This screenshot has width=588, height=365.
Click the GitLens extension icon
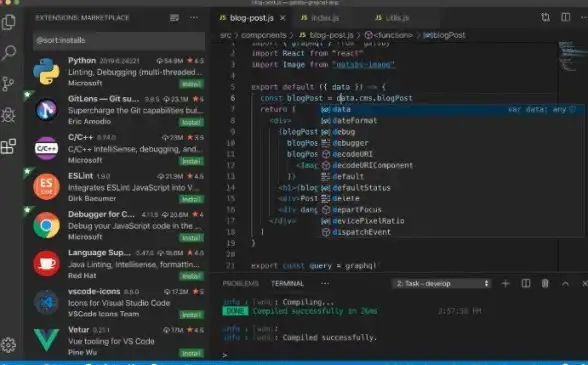[x=46, y=110]
